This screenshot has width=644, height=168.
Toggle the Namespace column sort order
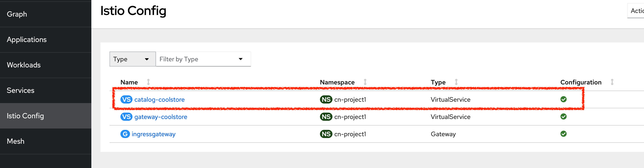coord(365,82)
